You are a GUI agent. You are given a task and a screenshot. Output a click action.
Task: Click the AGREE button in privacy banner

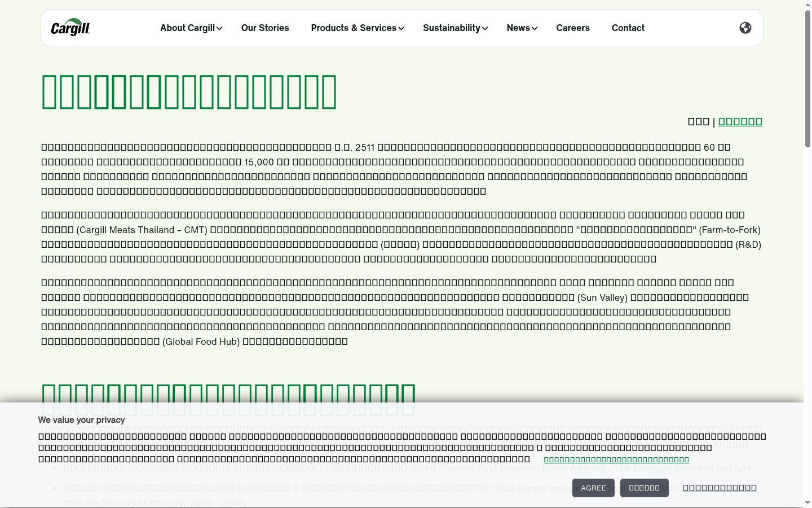click(593, 488)
